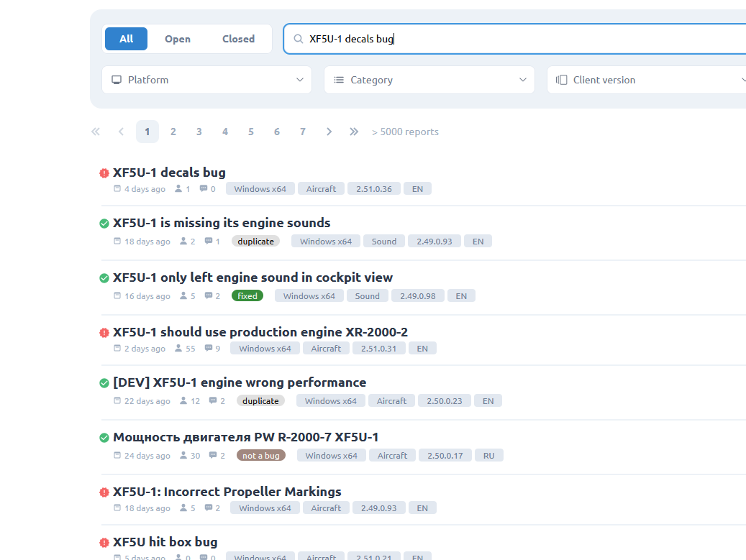Click the search magnifier icon
The width and height of the screenshot is (746, 560).
point(298,39)
